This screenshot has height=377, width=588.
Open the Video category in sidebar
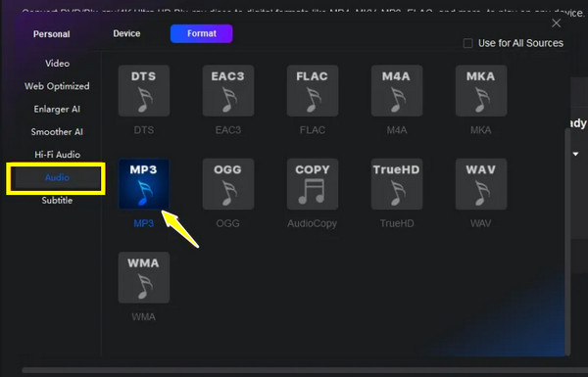tap(58, 64)
